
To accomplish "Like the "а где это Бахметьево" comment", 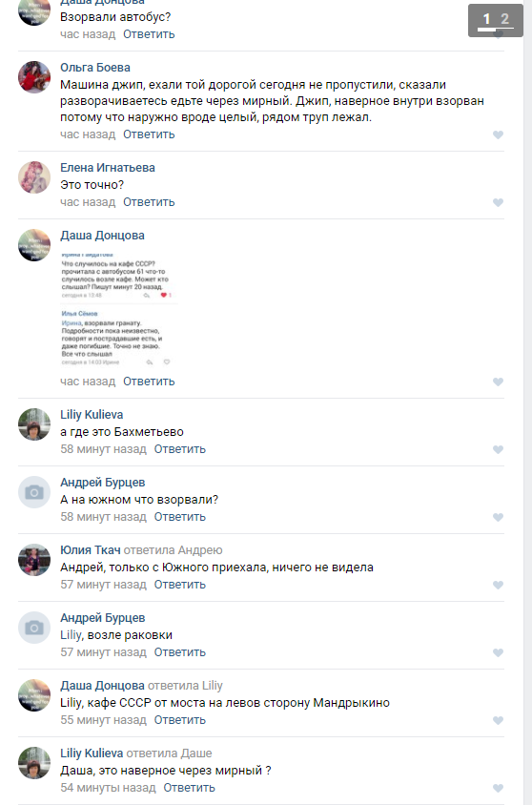I will pyautogui.click(x=498, y=449).
